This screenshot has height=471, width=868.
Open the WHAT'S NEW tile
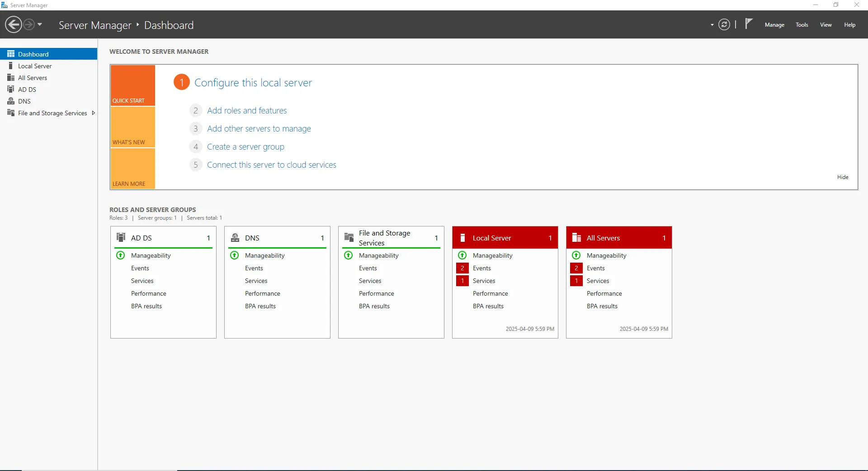point(133,127)
